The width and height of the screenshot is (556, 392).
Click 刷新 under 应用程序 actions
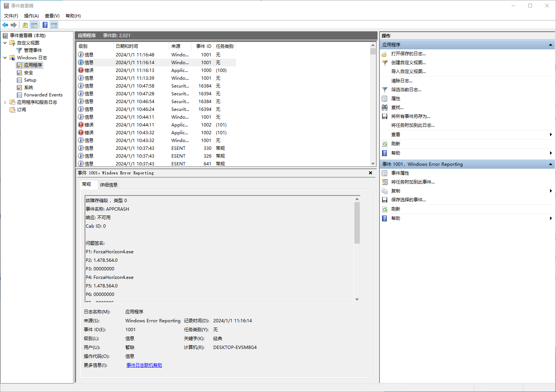click(x=396, y=144)
